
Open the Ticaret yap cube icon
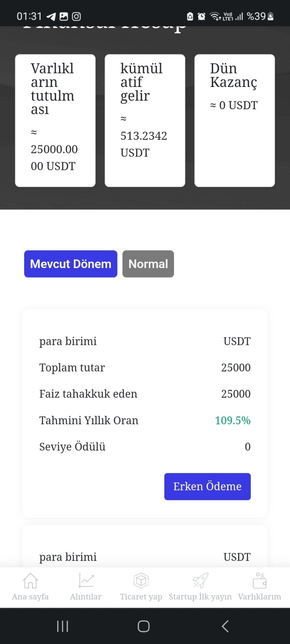pyautogui.click(x=141, y=580)
